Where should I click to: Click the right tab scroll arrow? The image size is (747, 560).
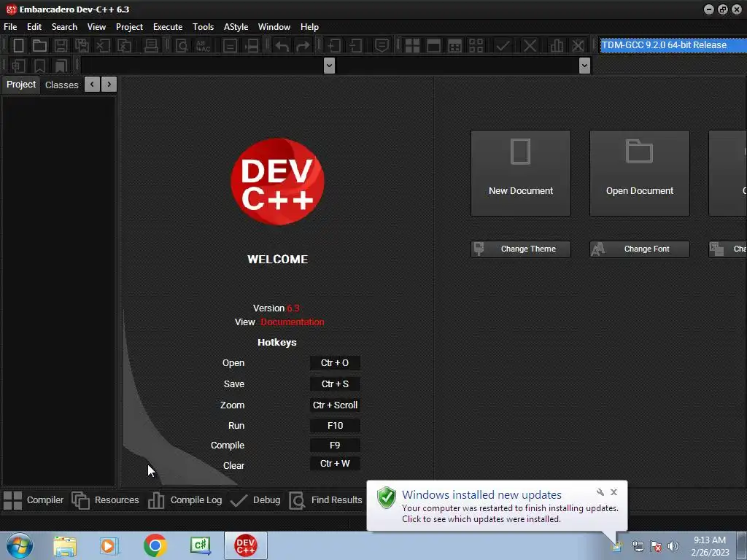(x=109, y=85)
